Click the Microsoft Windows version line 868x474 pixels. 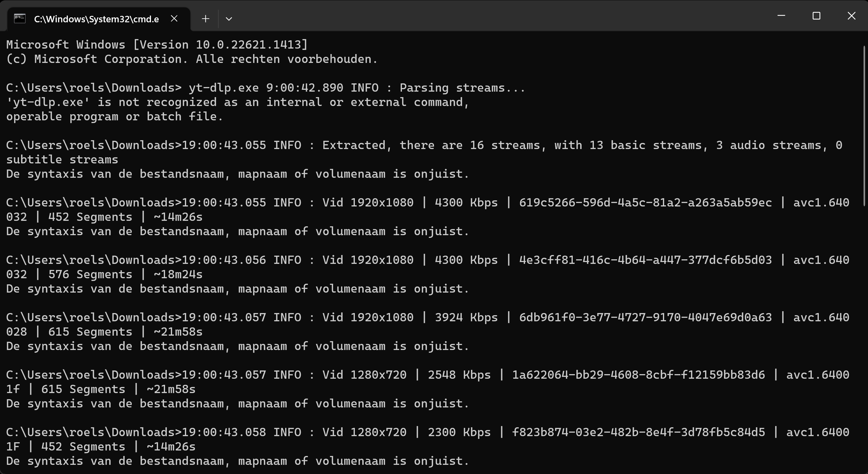point(157,45)
